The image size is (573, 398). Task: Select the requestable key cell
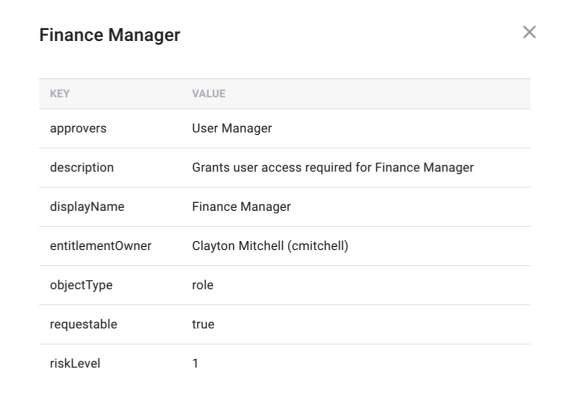point(84,324)
